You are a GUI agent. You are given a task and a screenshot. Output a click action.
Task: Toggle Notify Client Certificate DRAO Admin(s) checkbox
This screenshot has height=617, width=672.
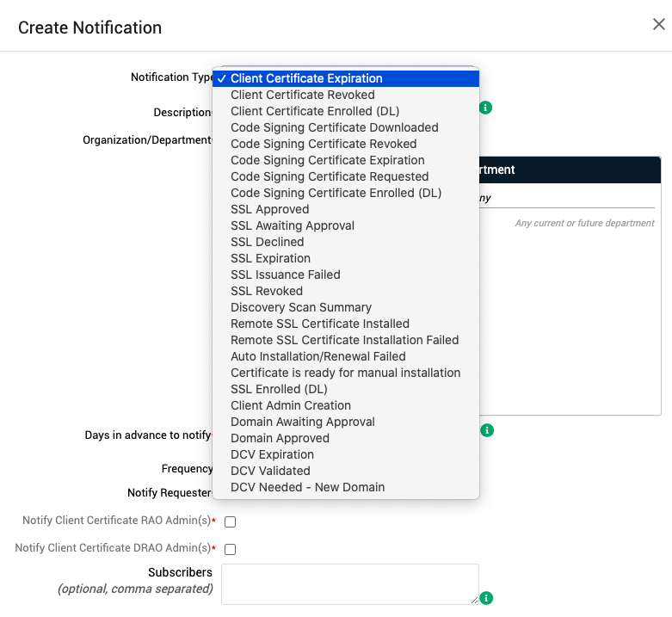tap(230, 548)
